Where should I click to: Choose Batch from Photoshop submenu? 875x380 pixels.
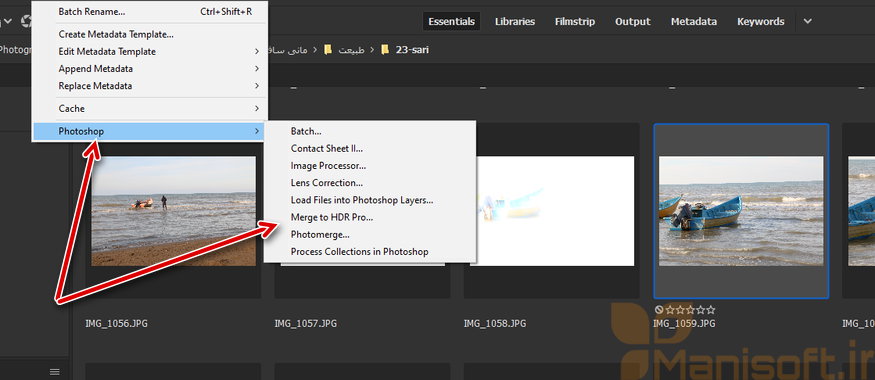coord(369,131)
